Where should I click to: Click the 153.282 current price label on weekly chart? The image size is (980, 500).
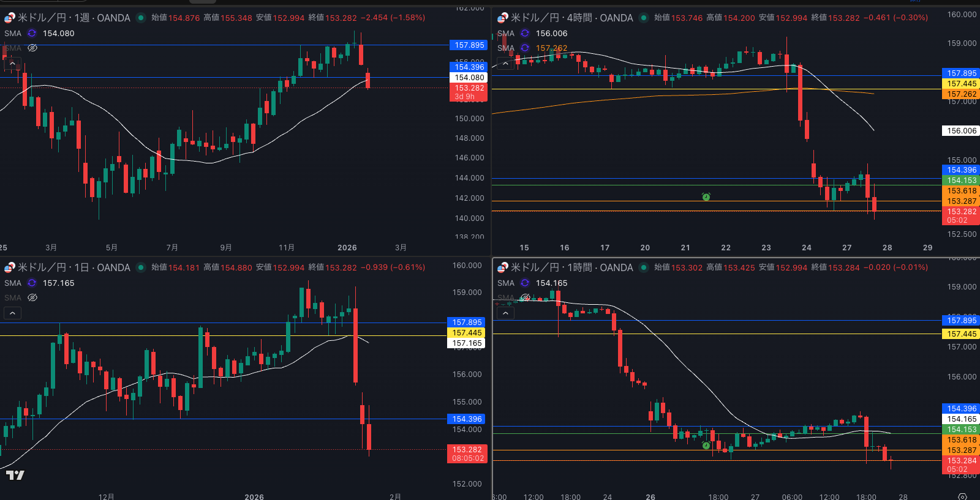point(469,88)
